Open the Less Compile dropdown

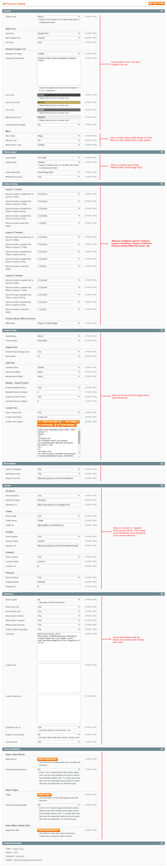(59, 742)
